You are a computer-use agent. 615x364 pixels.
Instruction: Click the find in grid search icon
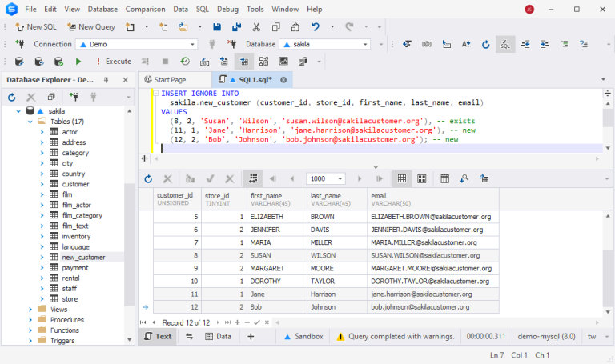click(464, 179)
